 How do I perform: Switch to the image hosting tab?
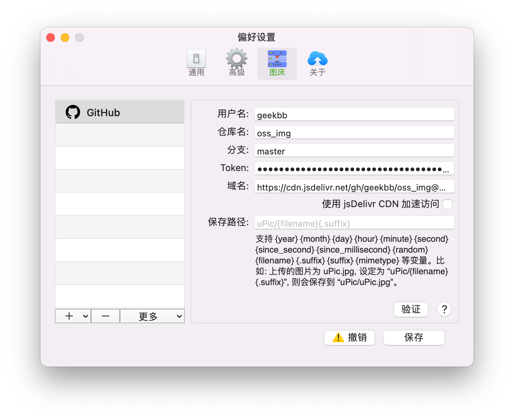point(277,62)
